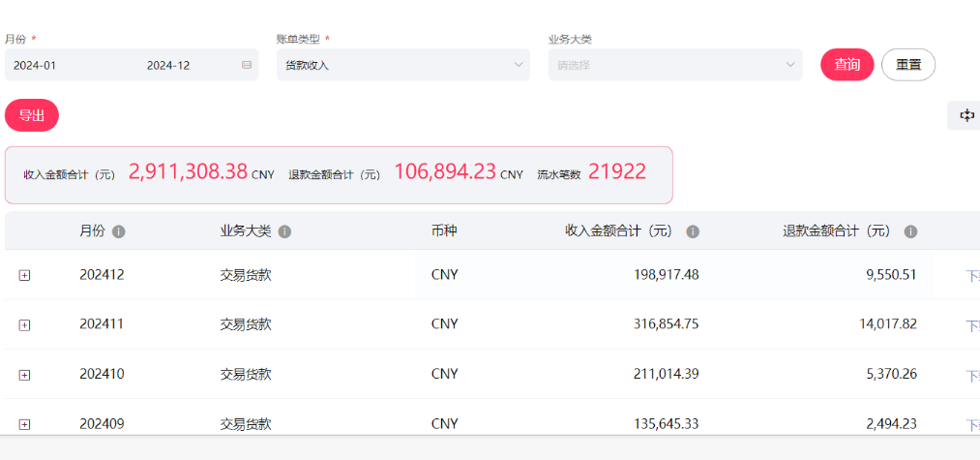Viewport: 980px width, 460px height.
Task: Click the 重置 reset button
Action: click(x=907, y=65)
